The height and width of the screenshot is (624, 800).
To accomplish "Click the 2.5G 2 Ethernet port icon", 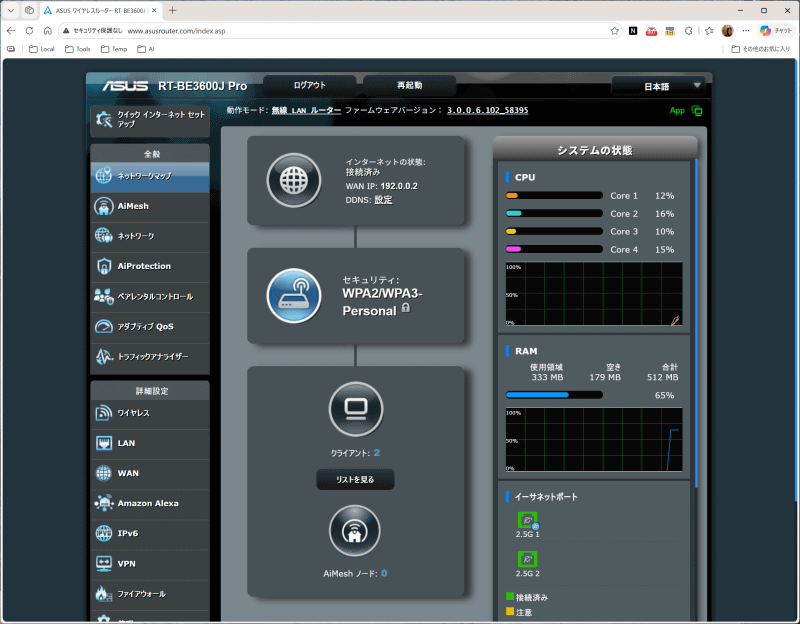I will (x=528, y=559).
